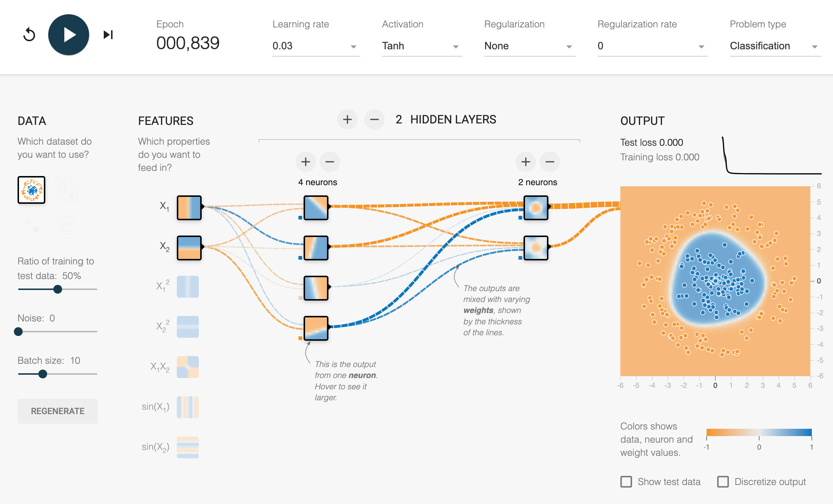Select the spiral dataset thumbnail

coord(67,225)
